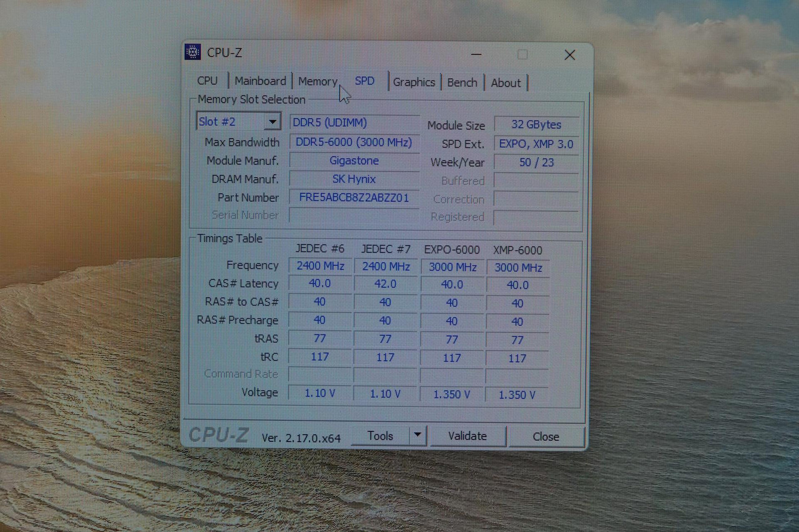Click the Part Number label
This screenshot has width=799, height=532.
[248, 197]
